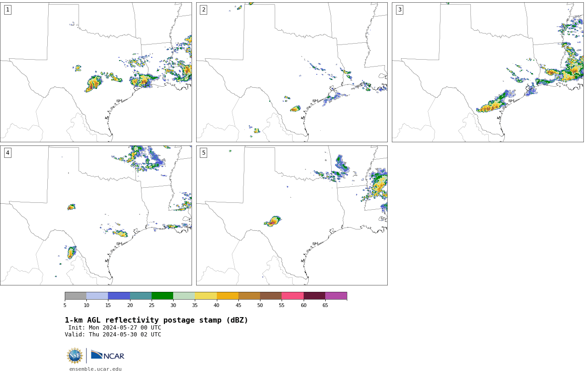Click the pale green 30-35 dBZ swatch
588x374 pixels.
184,296
